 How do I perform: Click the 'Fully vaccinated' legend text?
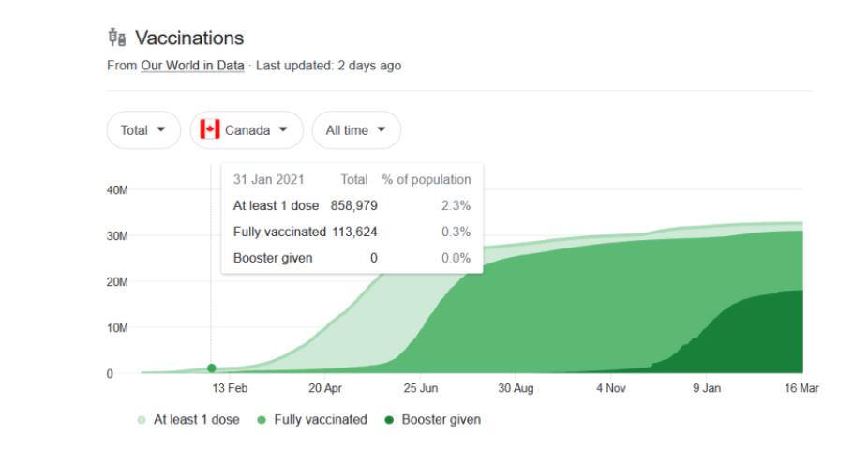[320, 420]
